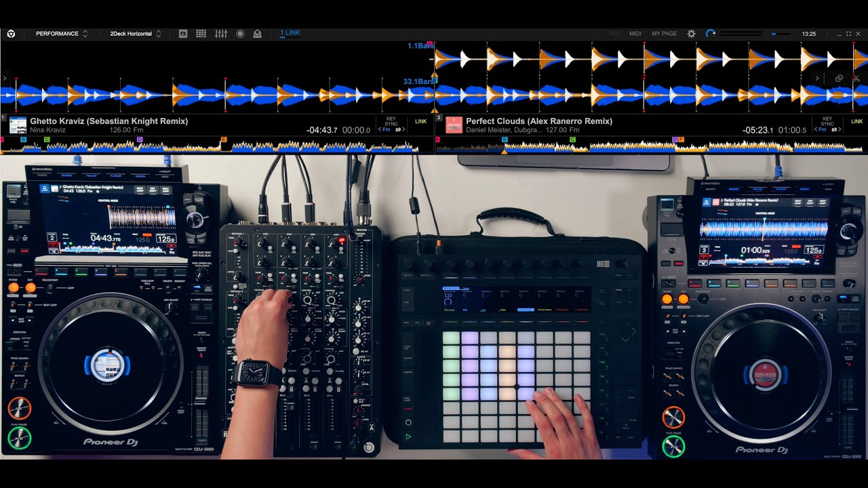Jump to hot cue A on deck 2

[438, 140]
